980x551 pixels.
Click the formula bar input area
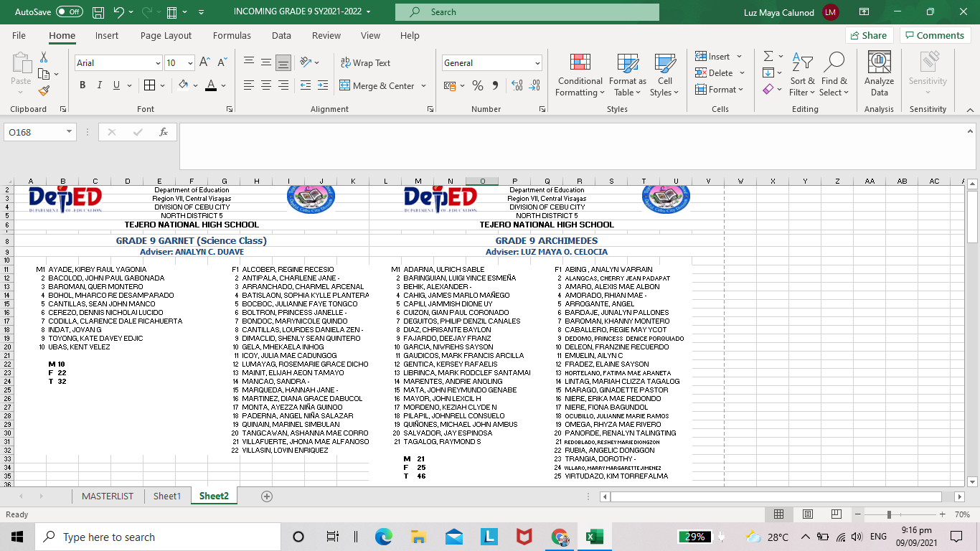[573, 146]
